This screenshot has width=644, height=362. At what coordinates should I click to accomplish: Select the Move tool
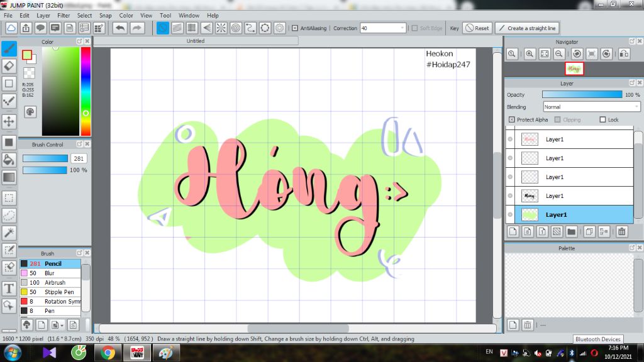(x=9, y=121)
